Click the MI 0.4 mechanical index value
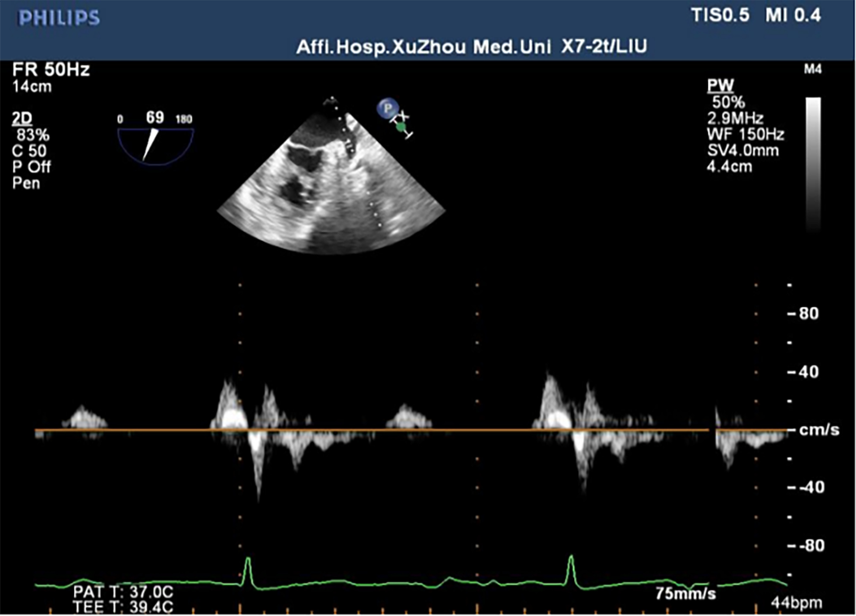Image resolution: width=856 pixels, height=616 pixels. pos(793,15)
